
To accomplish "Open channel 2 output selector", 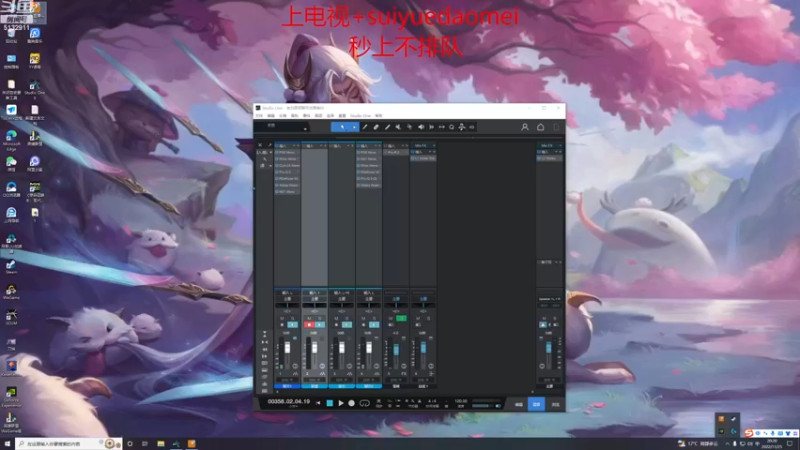I will 314,298.
